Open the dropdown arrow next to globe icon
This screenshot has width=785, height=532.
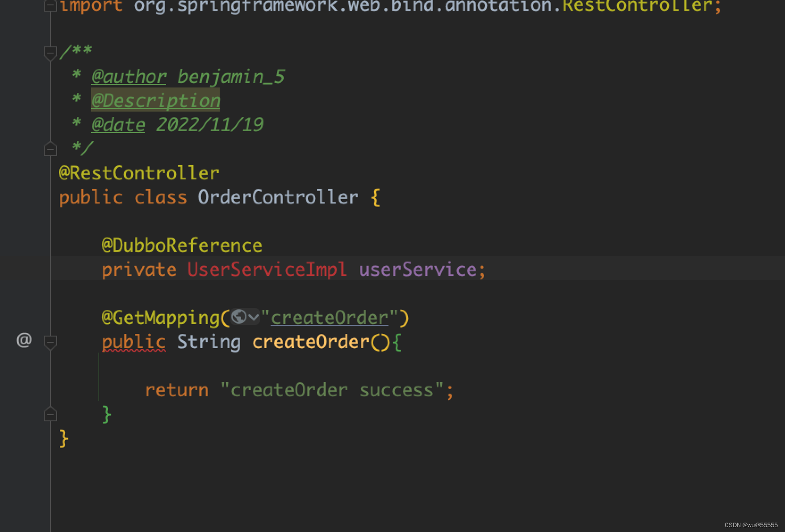click(253, 317)
